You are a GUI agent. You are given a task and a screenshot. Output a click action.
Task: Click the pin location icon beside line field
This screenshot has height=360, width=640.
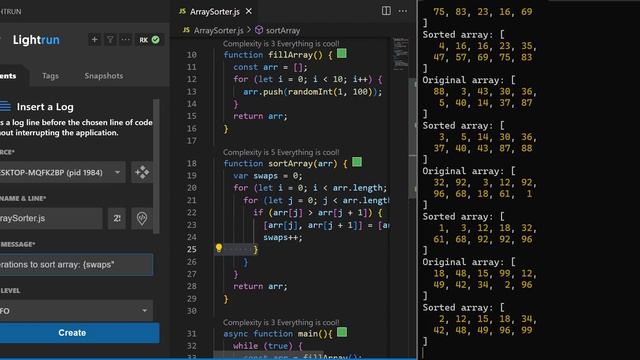pos(142,218)
